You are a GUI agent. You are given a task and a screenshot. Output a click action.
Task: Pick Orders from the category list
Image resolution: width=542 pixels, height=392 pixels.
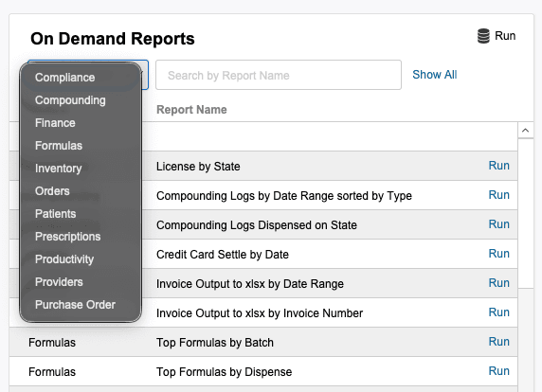[x=52, y=191]
